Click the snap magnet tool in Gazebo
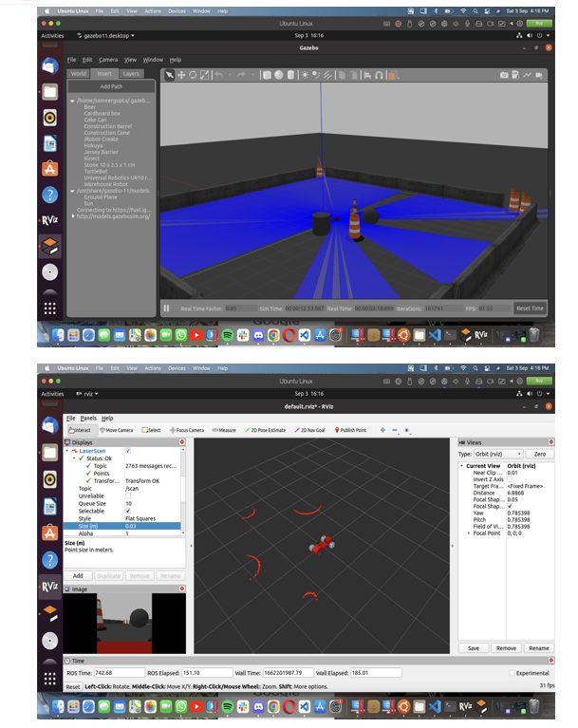This screenshot has height=728, width=578. [380, 75]
